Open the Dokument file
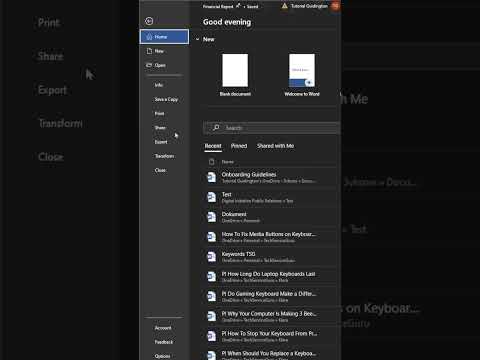This screenshot has width=480, height=360. [270, 217]
